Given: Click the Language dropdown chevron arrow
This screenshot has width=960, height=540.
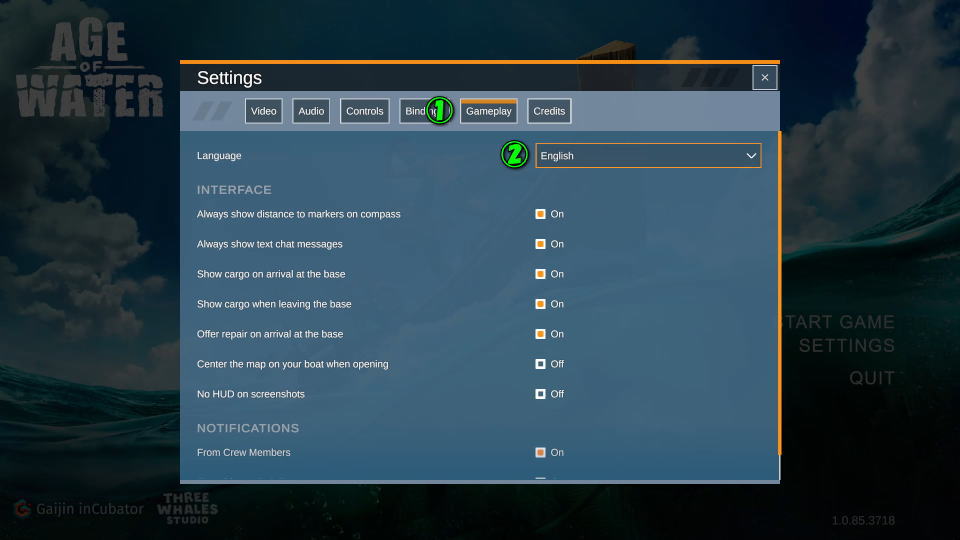Looking at the screenshot, I should tap(751, 156).
